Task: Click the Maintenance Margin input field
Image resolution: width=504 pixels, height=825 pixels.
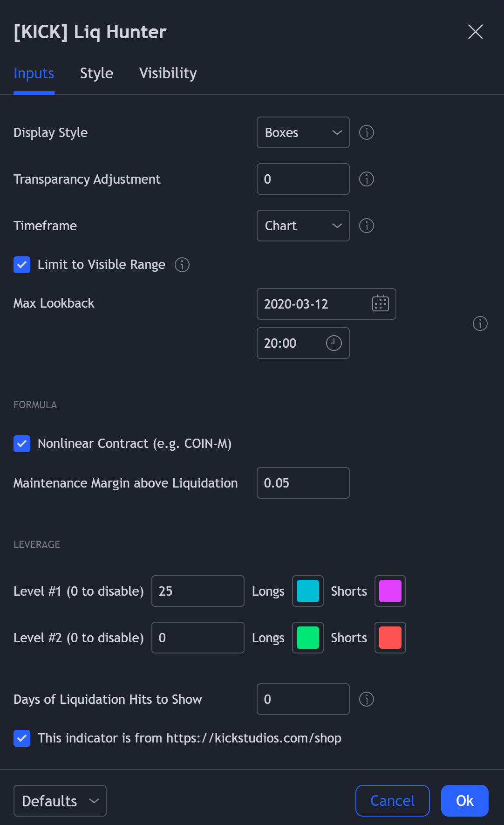Action: tap(303, 483)
